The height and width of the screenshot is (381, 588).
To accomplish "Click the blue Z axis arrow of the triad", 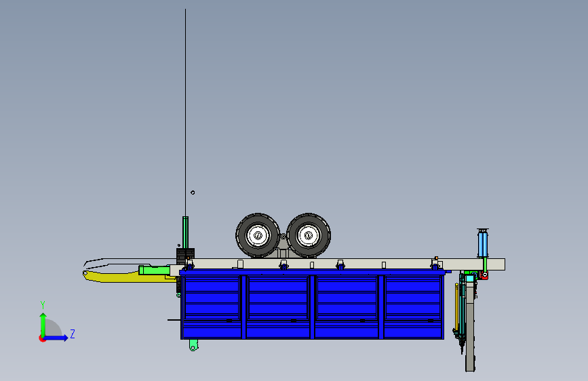I will [56, 338].
